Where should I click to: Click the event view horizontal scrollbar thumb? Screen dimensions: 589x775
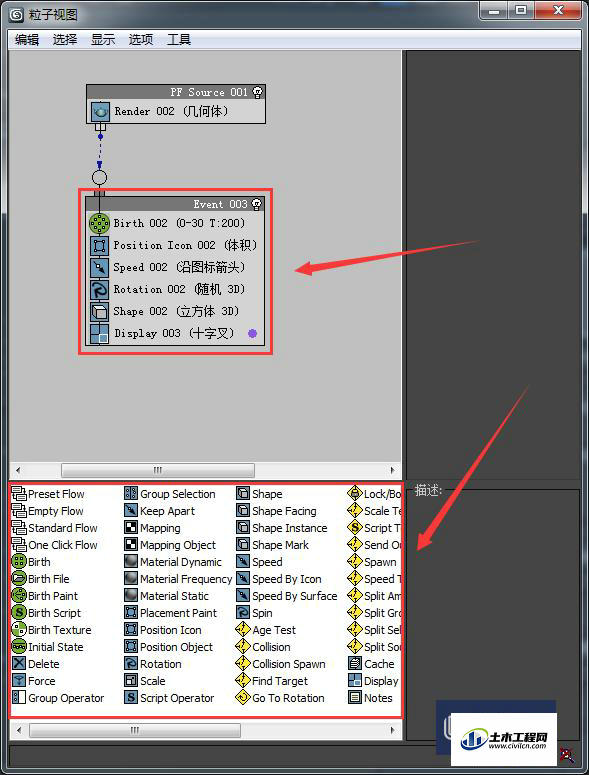point(158,470)
